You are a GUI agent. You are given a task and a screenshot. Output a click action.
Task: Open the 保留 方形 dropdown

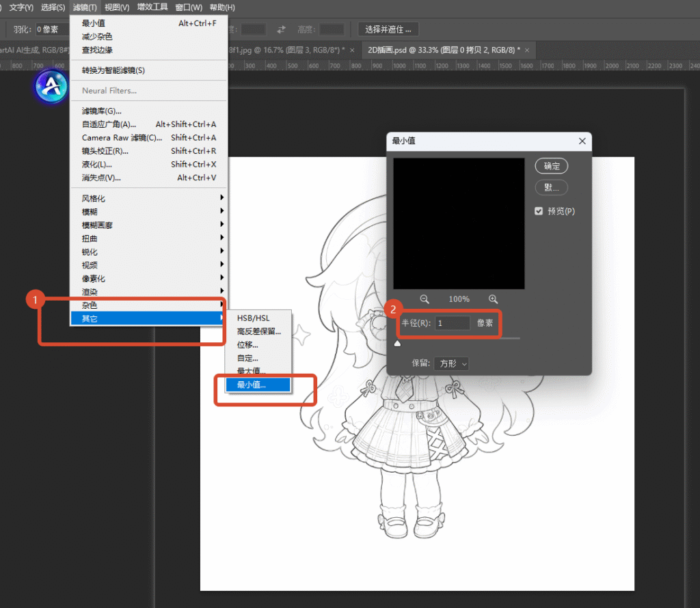point(451,363)
